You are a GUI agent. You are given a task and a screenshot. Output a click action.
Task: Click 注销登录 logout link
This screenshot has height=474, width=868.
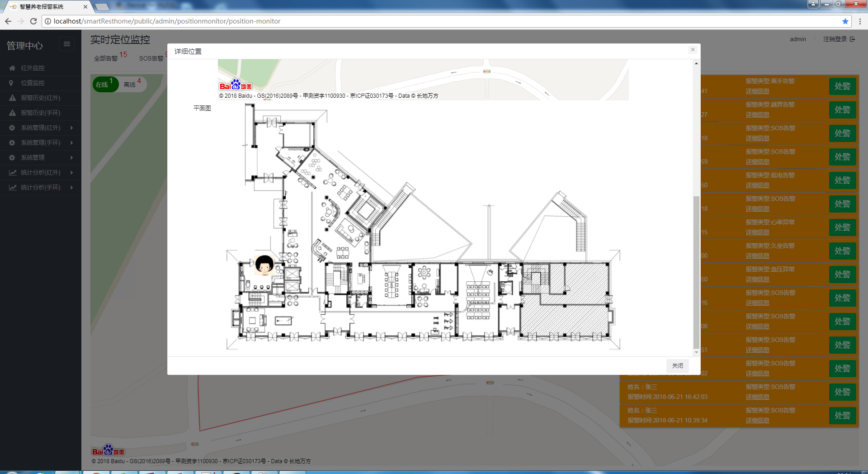[839, 39]
